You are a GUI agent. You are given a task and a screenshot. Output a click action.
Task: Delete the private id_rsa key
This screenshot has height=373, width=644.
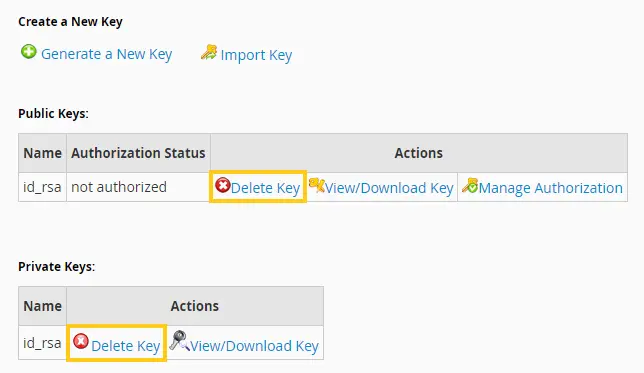125,346
